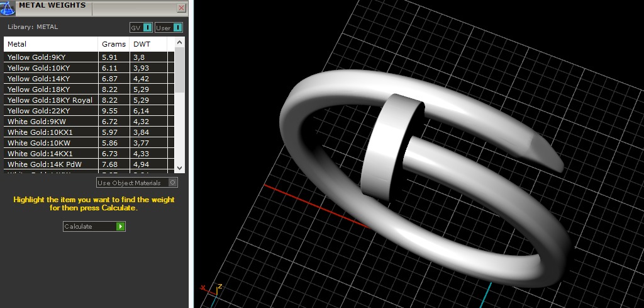Click the 3,84 DWT value
644x308 pixels.
pyautogui.click(x=141, y=132)
